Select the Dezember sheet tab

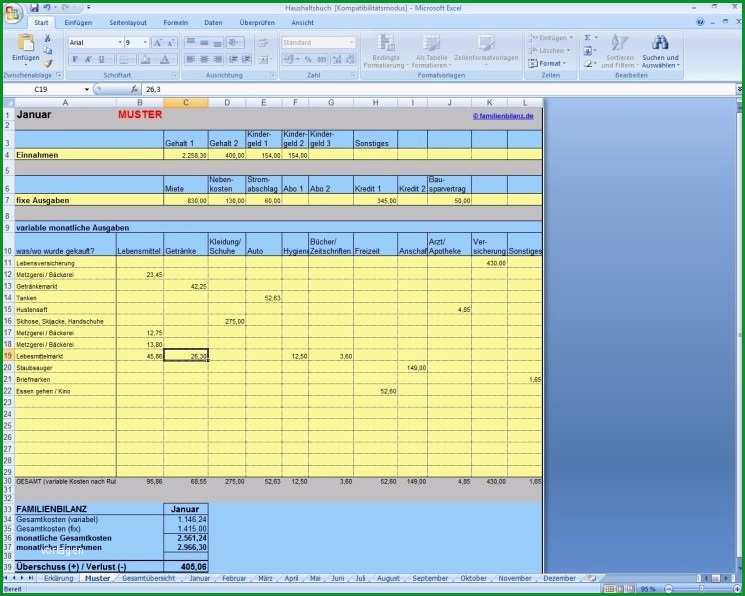pyautogui.click(x=559, y=578)
